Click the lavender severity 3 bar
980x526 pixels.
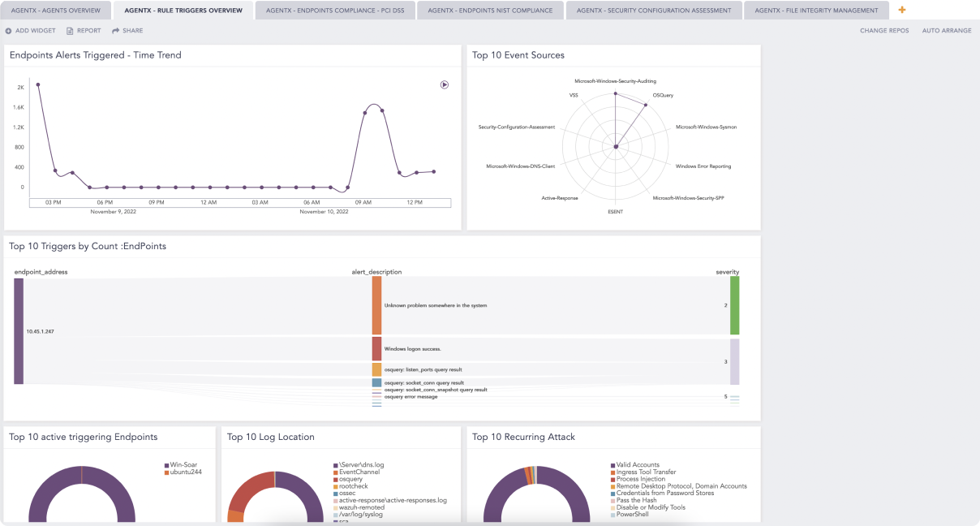[734, 361]
